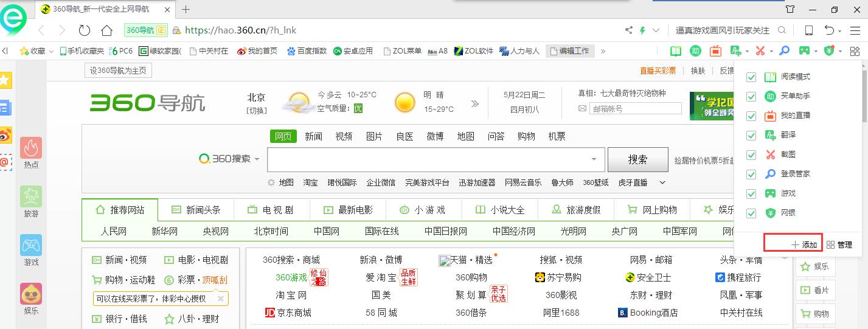Uncheck the 网银 checkbox

pyautogui.click(x=751, y=213)
